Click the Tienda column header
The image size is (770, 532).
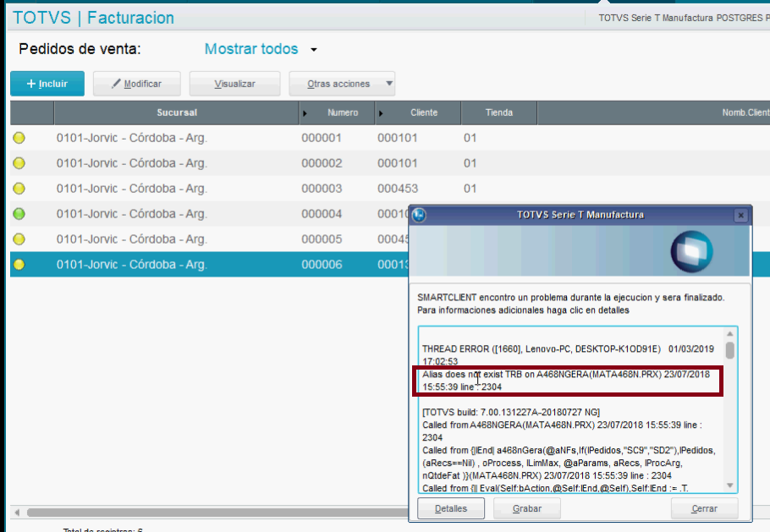[499, 112]
